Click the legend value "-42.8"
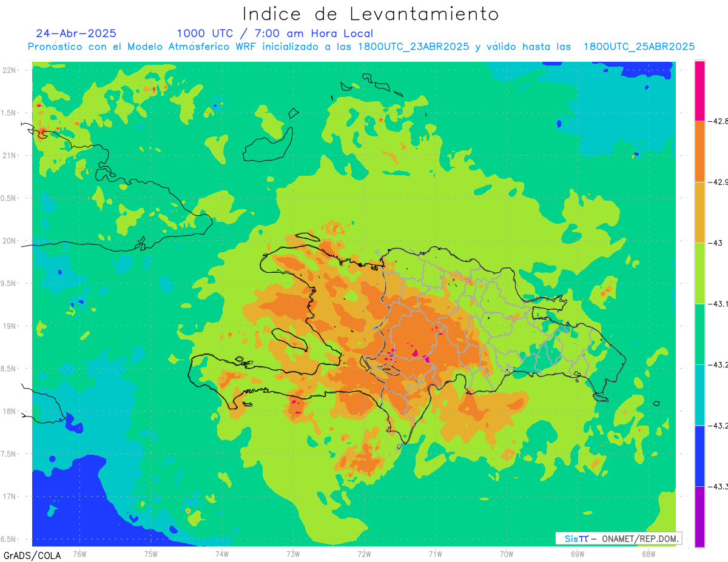Viewport: 728px width, 562px height. [x=718, y=121]
